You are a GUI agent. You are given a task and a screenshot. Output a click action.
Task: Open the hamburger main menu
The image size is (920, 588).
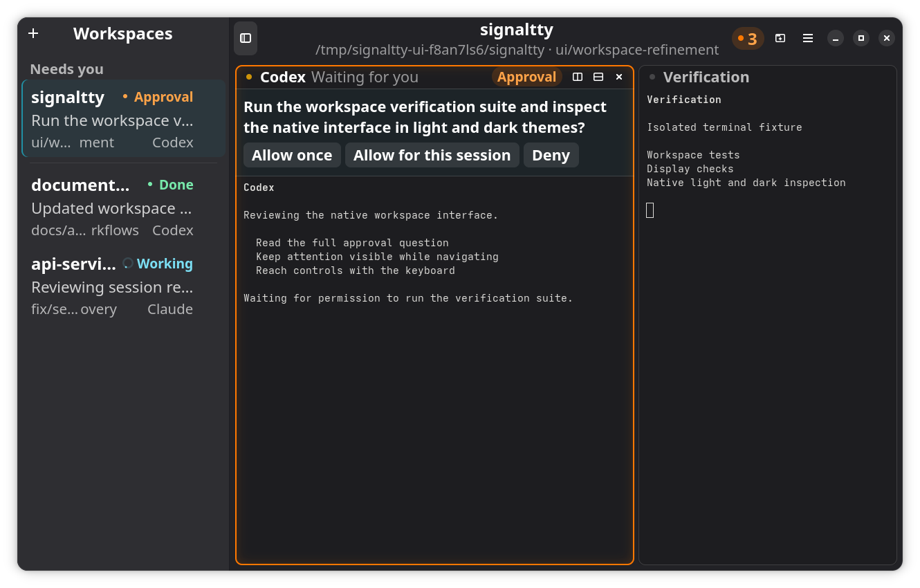pos(808,38)
